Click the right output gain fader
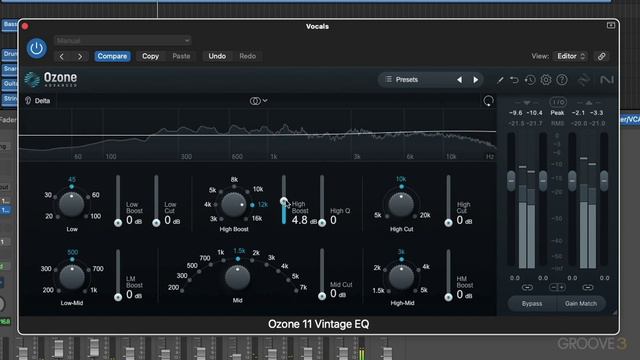The height and width of the screenshot is (360, 640). [x=604, y=181]
